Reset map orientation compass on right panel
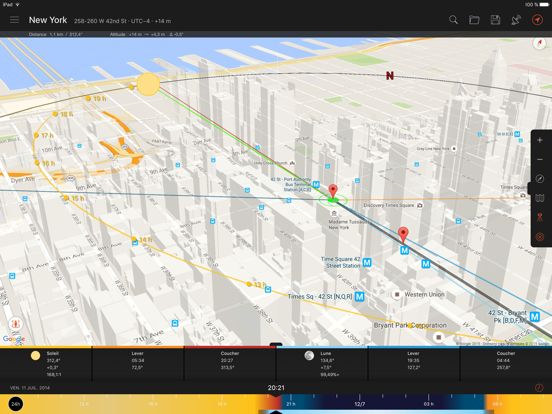Screen dimensions: 552x414 pos(540,179)
